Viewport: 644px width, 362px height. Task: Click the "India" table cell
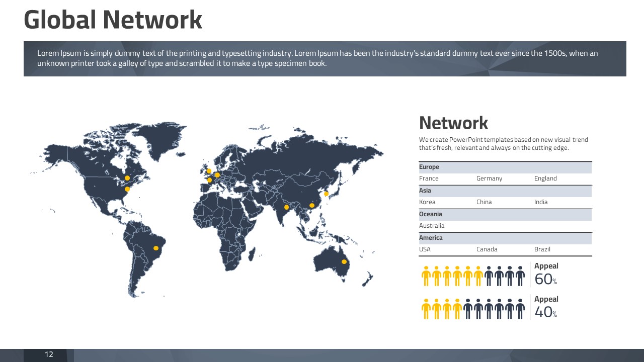pos(541,202)
